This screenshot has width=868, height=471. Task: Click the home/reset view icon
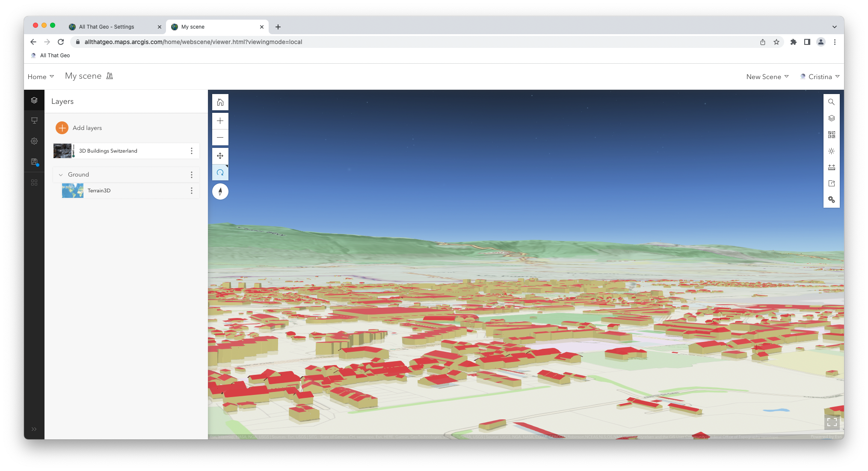click(x=220, y=102)
